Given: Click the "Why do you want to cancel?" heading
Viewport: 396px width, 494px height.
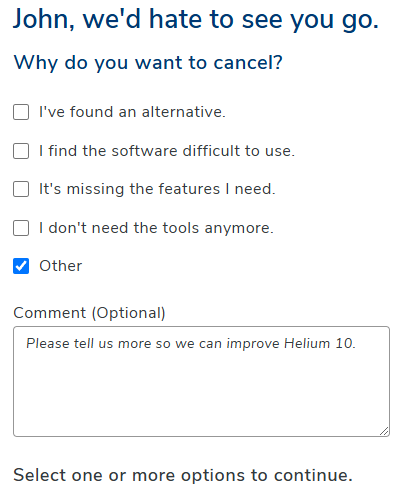Looking at the screenshot, I should point(148,62).
